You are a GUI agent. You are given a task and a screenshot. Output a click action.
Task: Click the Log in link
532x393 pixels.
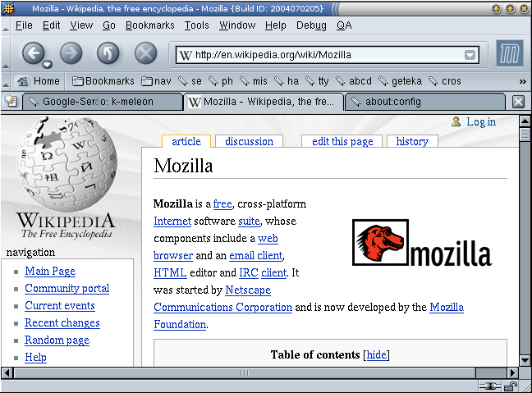point(481,121)
